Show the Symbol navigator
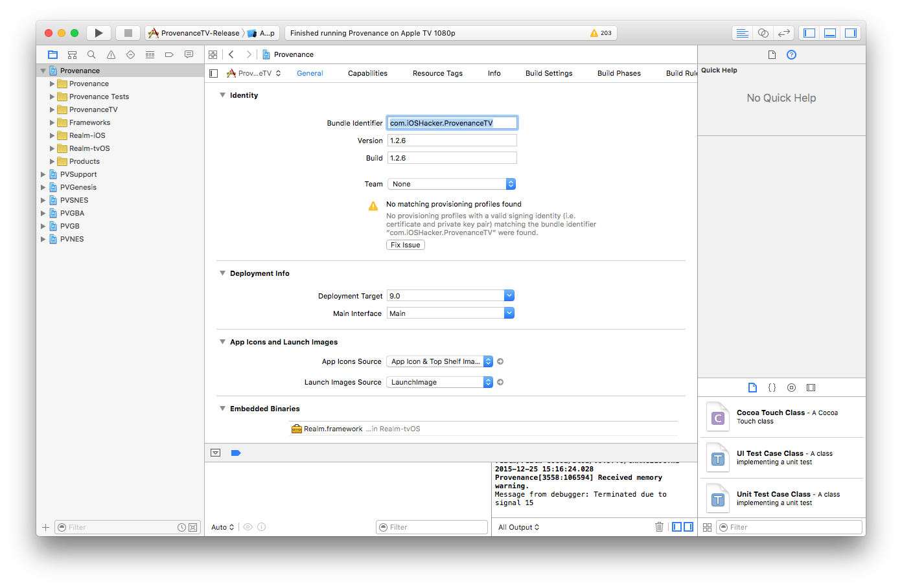This screenshot has height=588, width=902. pos(73,54)
